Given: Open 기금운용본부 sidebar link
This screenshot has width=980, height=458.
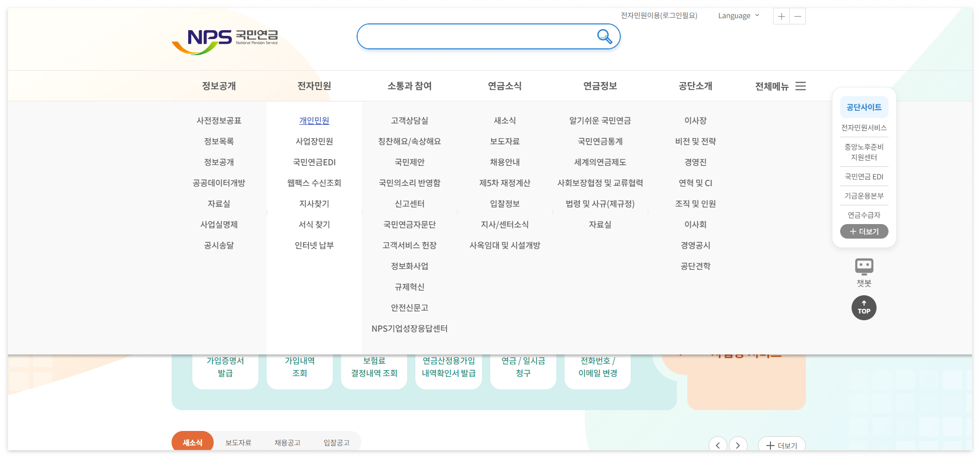Looking at the screenshot, I should pos(864,196).
